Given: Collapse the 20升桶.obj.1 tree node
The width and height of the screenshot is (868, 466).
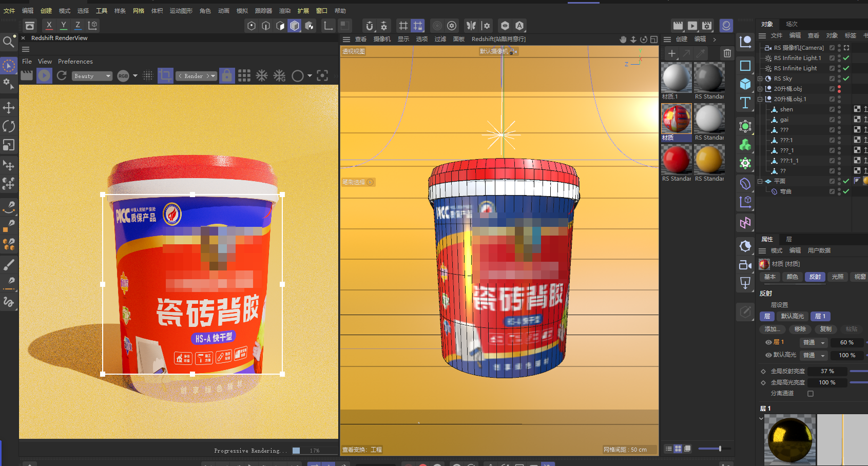Looking at the screenshot, I should (x=760, y=99).
